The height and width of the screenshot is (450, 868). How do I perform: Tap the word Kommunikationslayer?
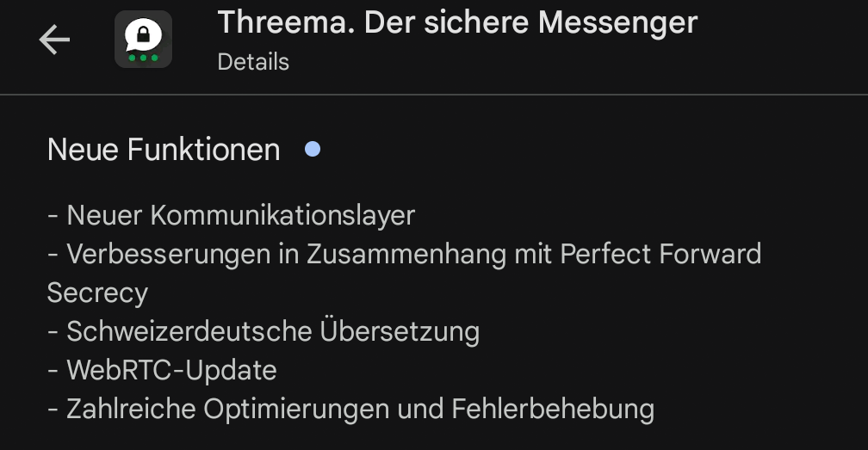point(282,215)
